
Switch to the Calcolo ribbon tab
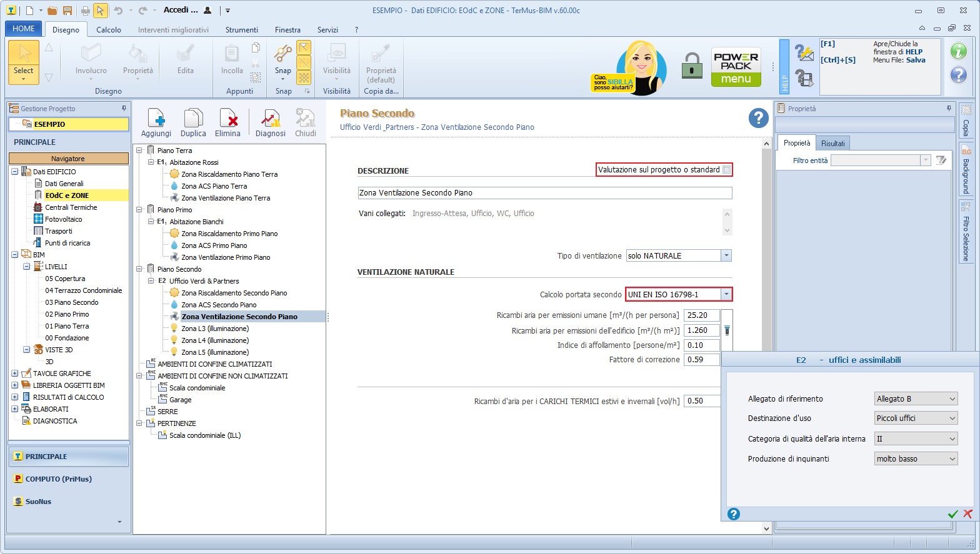(109, 30)
